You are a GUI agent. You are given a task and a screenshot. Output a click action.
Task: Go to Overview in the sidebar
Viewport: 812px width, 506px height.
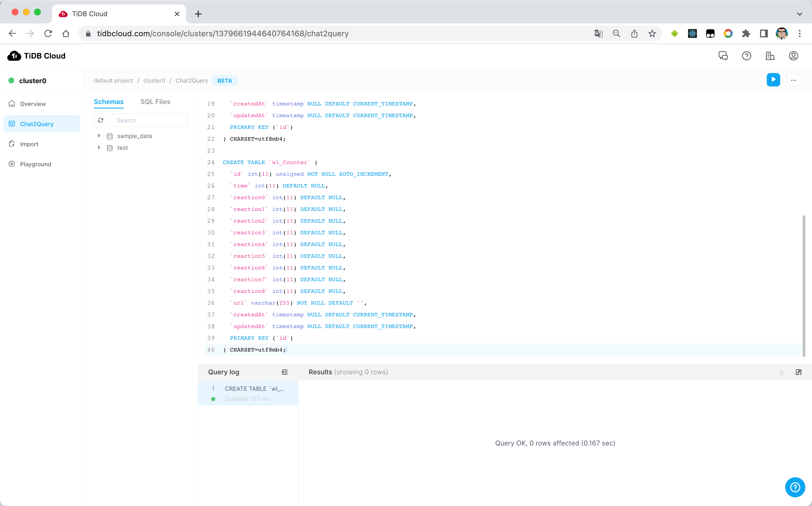pos(33,104)
